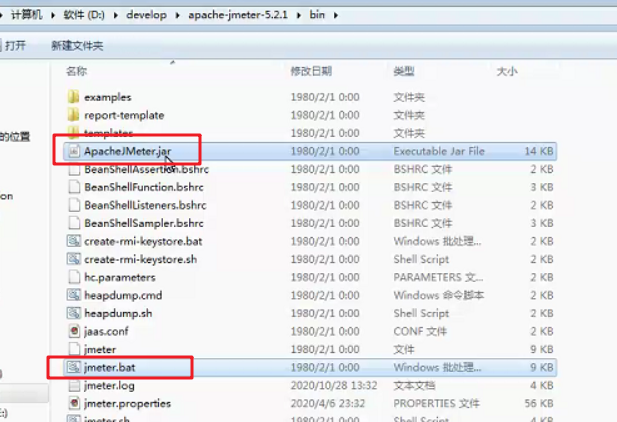Click the BeanShellAssertion.bshrc file icon

coord(74,170)
